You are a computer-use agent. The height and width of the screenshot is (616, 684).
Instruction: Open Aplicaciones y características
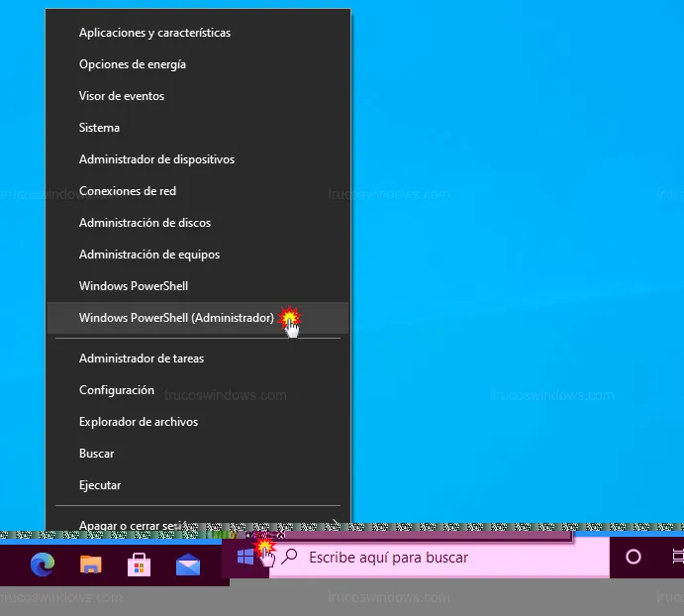pyautogui.click(x=154, y=33)
